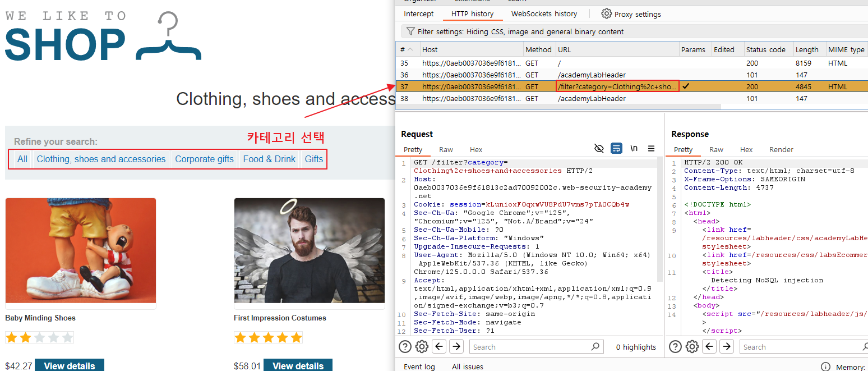Click the All category filter link
The image size is (868, 371).
click(22, 159)
